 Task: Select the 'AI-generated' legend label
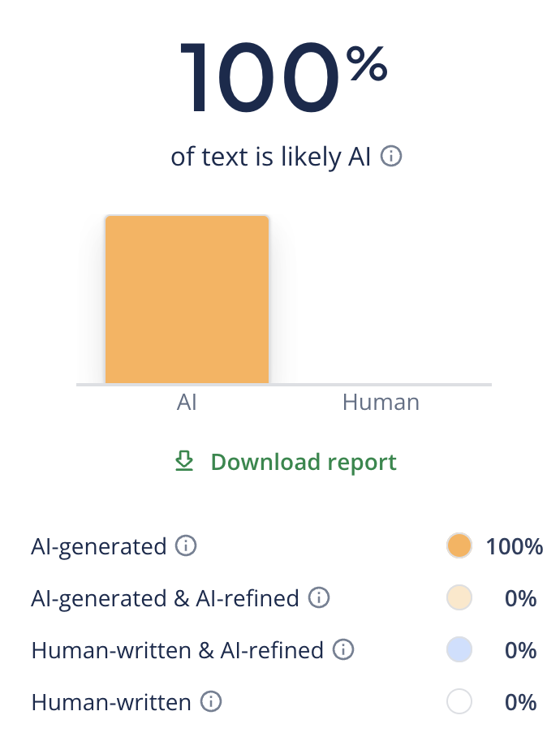pos(99,546)
